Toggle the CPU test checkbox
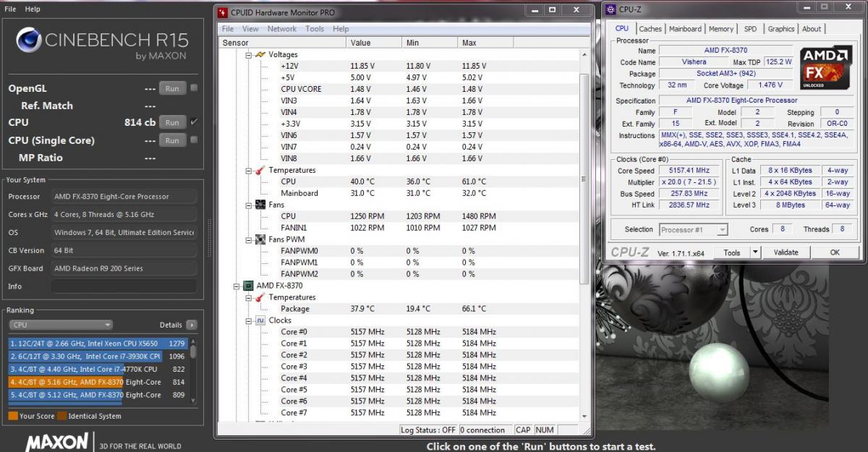This screenshot has height=452, width=868. pos(194,122)
